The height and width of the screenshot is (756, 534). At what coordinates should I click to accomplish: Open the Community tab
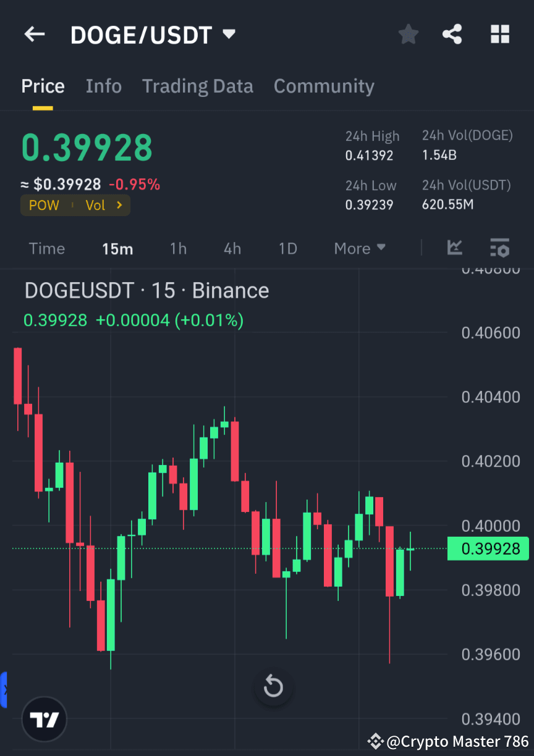(324, 86)
